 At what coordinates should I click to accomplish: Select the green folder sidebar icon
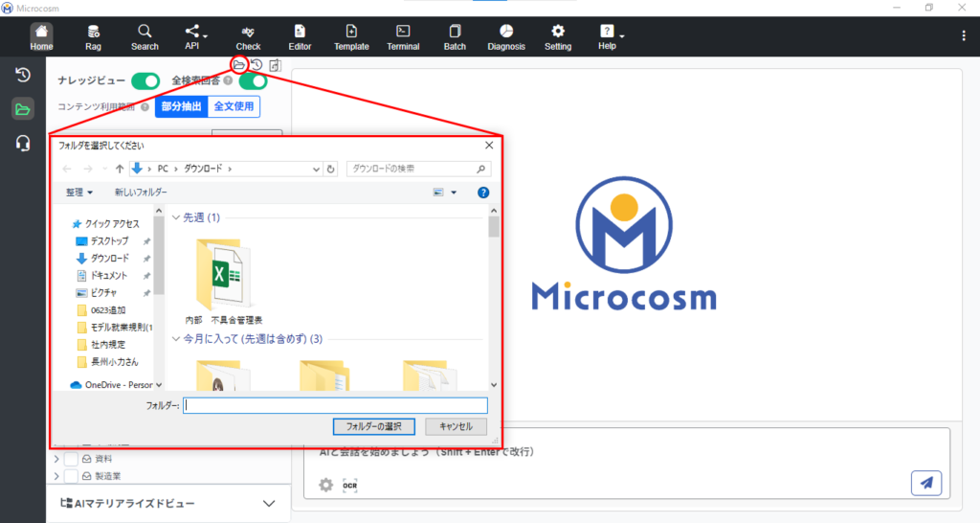pos(23,109)
